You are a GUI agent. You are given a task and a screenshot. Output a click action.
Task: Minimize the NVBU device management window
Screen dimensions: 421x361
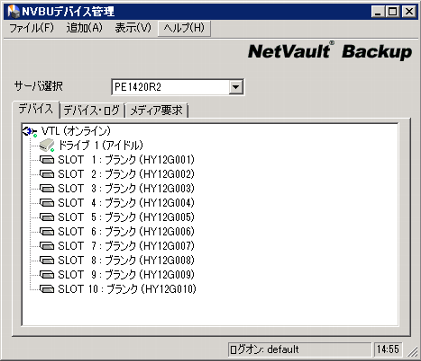[x=378, y=12]
